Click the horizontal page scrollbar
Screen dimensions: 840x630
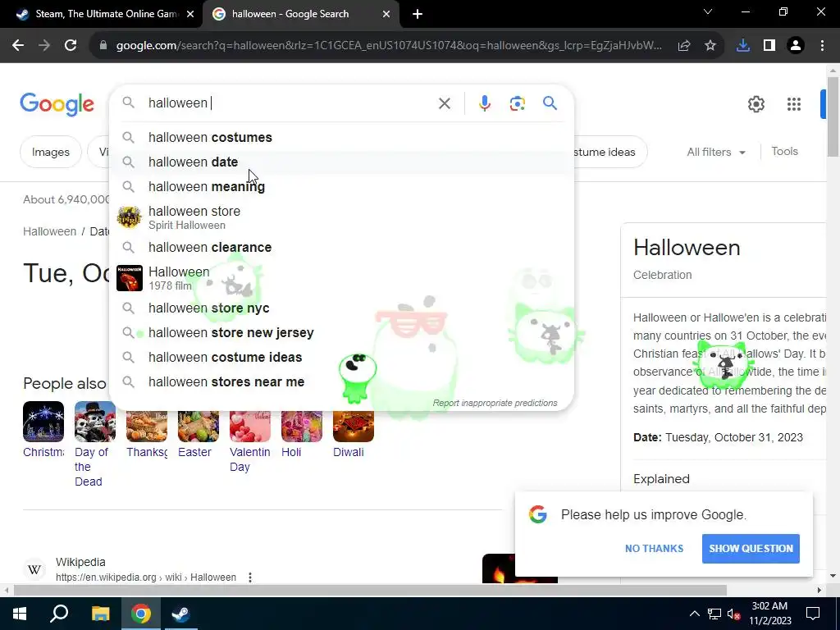coord(370,591)
